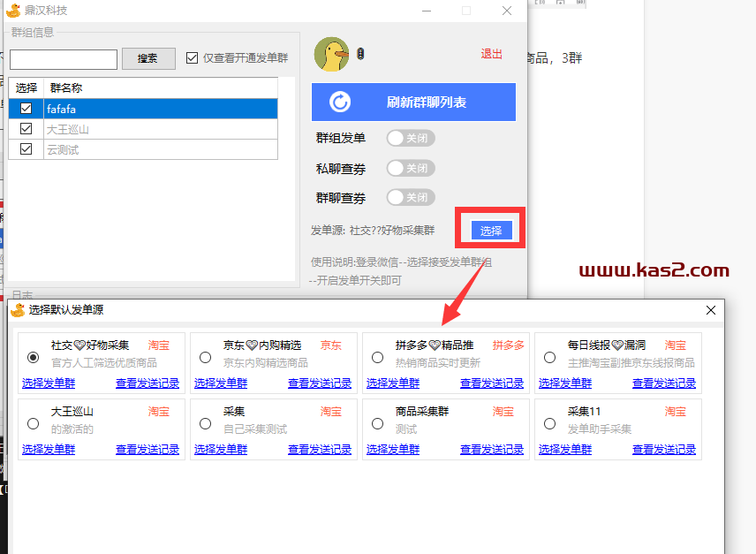
Task: Open 查看发送记录 under 采集11
Action: pyautogui.click(x=664, y=450)
